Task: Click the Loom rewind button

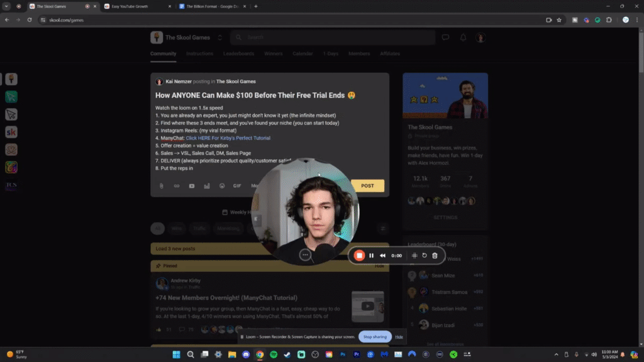Action: pos(383,255)
